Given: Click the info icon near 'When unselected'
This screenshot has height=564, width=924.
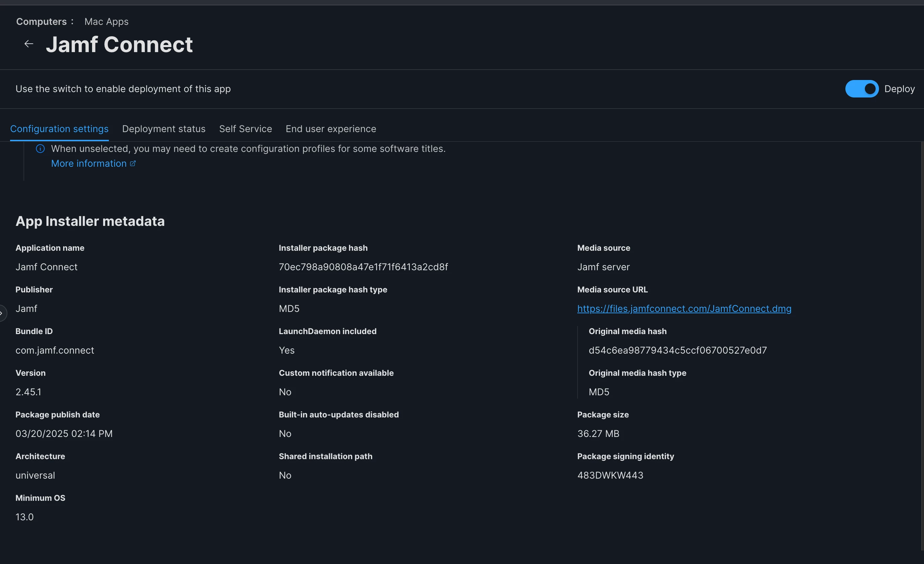Looking at the screenshot, I should pyautogui.click(x=40, y=149).
